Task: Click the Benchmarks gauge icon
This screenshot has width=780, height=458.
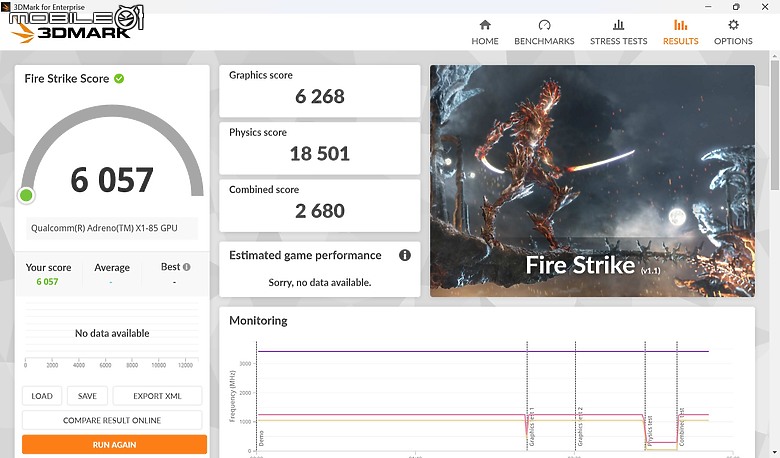Action: coord(544,25)
